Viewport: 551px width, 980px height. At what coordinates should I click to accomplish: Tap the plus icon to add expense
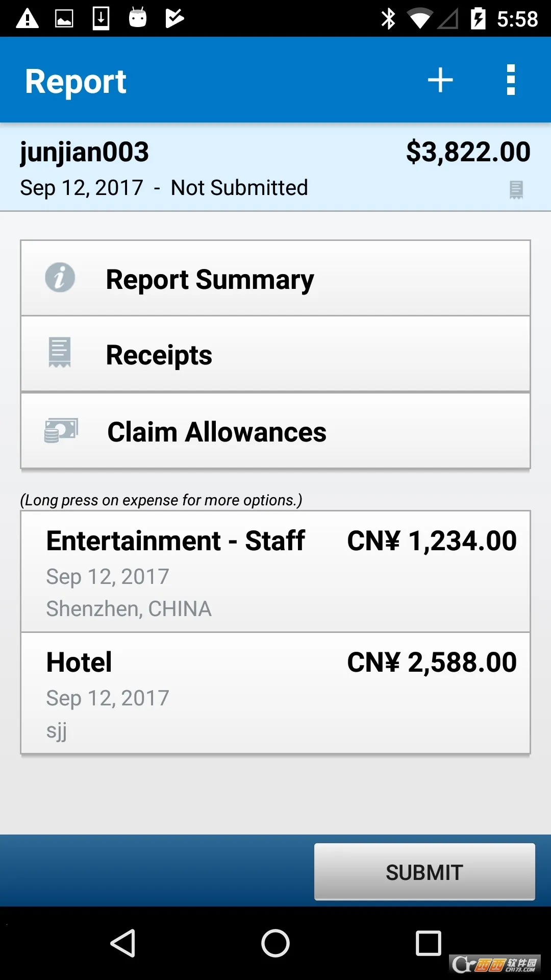(x=440, y=80)
